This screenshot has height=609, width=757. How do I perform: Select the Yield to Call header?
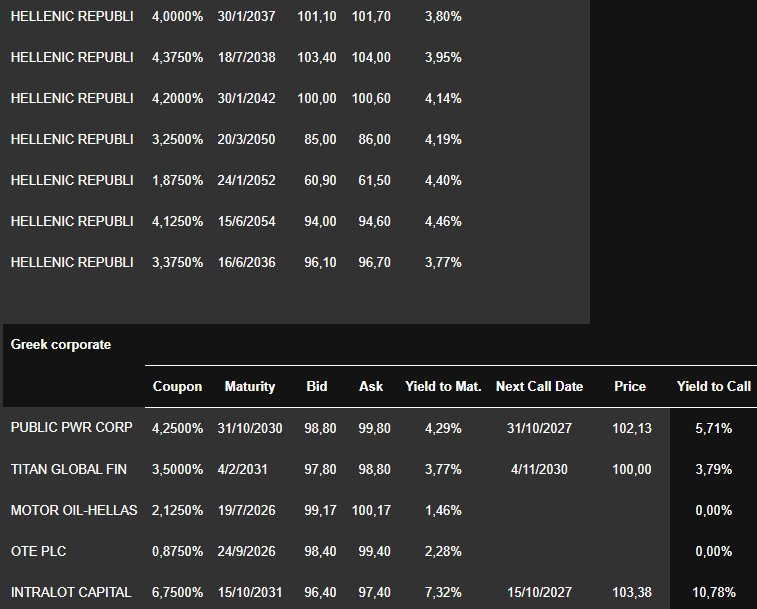713,386
